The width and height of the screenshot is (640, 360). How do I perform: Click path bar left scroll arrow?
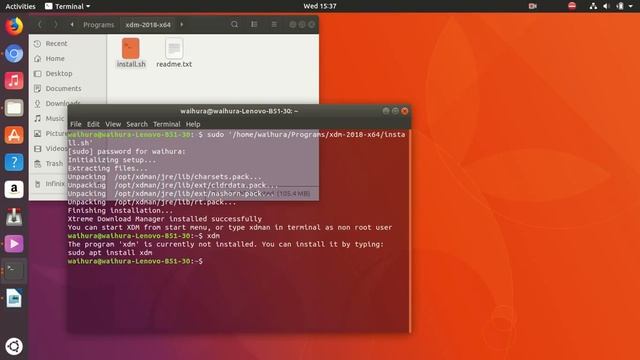pos(72,24)
